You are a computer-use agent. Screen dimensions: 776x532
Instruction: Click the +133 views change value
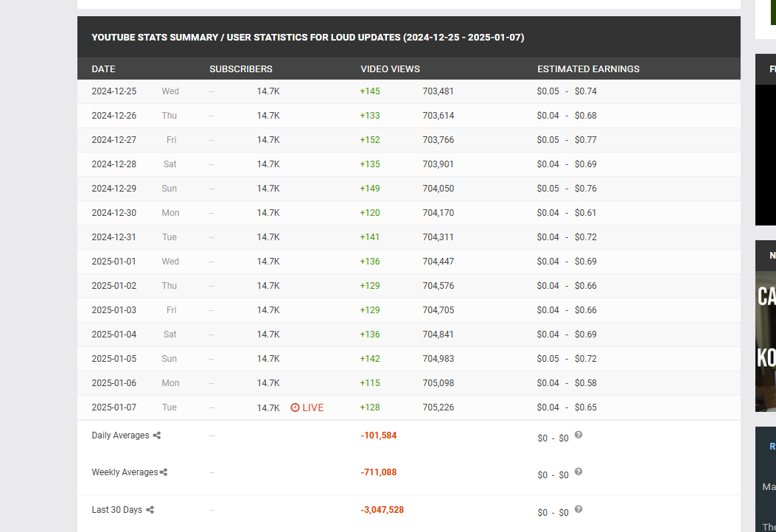point(370,115)
